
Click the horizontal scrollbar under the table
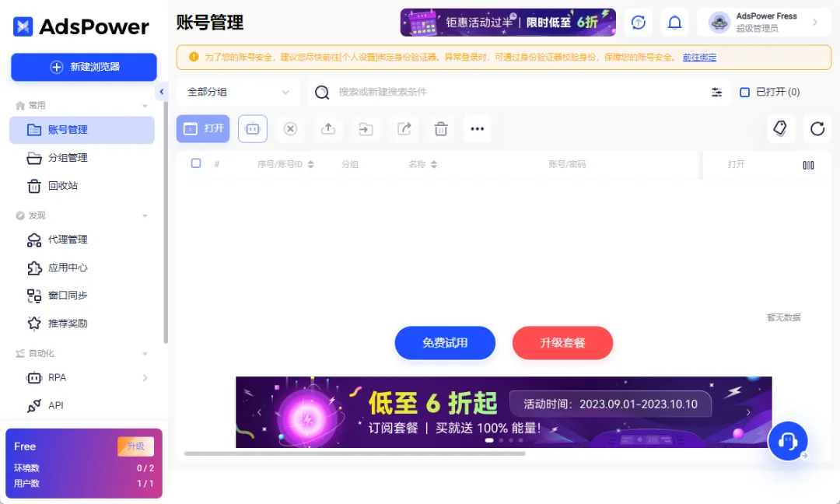(x=355, y=453)
